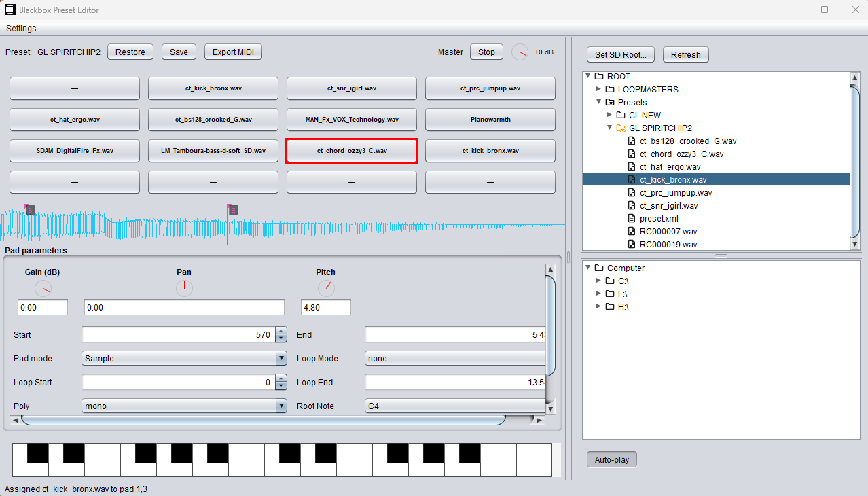The height and width of the screenshot is (496, 868).
Task: Collapse the GL SPIRITCHIP2 folder
Action: (609, 128)
